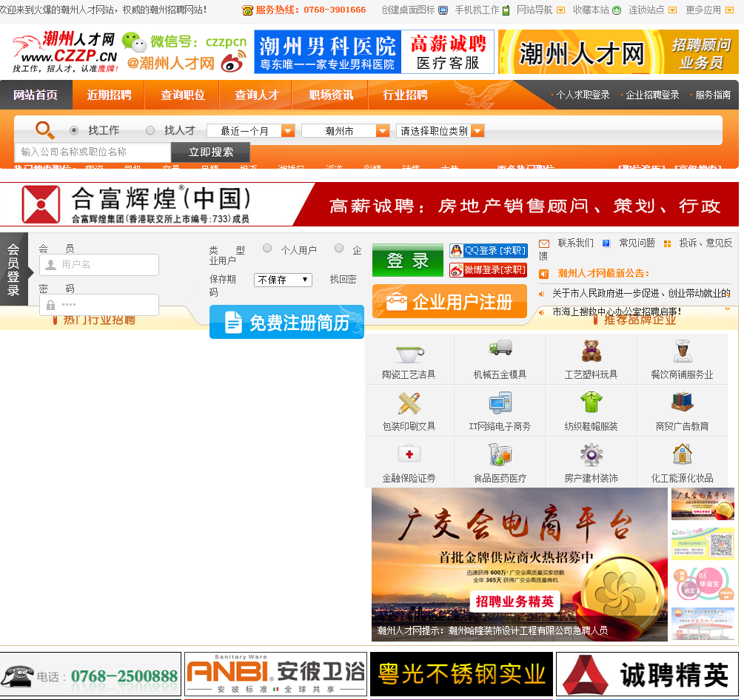
Task: Open the 个人求职登录 link
Action: [x=583, y=95]
